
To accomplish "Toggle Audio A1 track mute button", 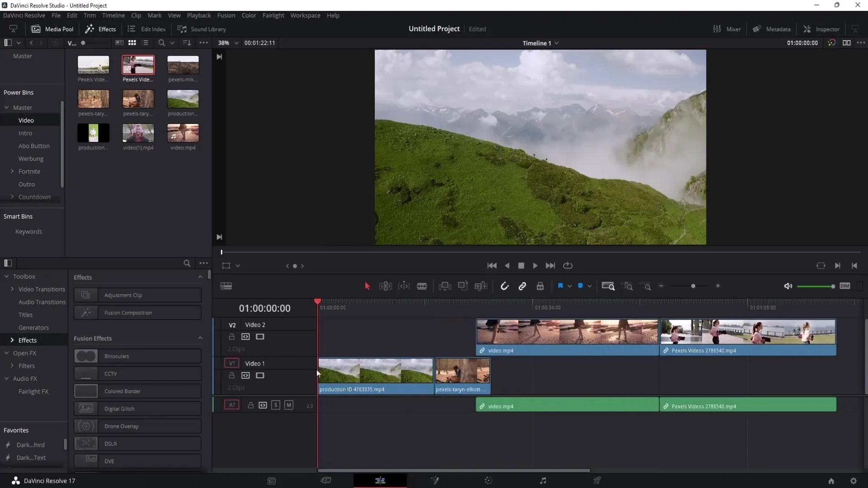I will pos(288,405).
